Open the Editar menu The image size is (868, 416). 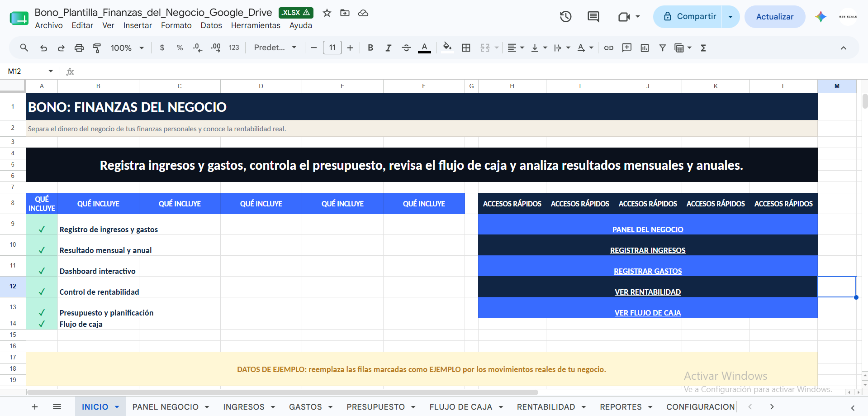pyautogui.click(x=82, y=25)
